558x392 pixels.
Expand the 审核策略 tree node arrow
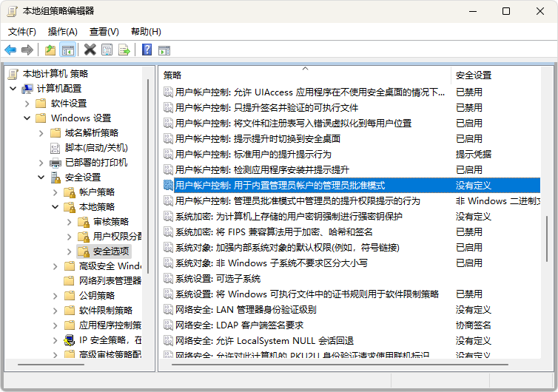[x=69, y=222]
